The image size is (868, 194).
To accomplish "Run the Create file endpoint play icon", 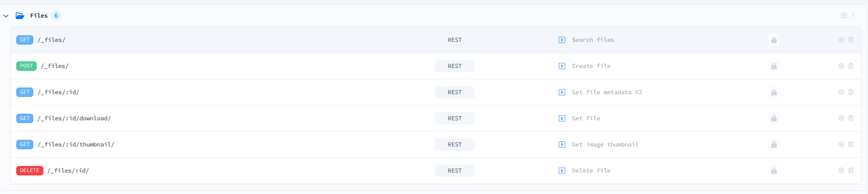I will pyautogui.click(x=562, y=66).
